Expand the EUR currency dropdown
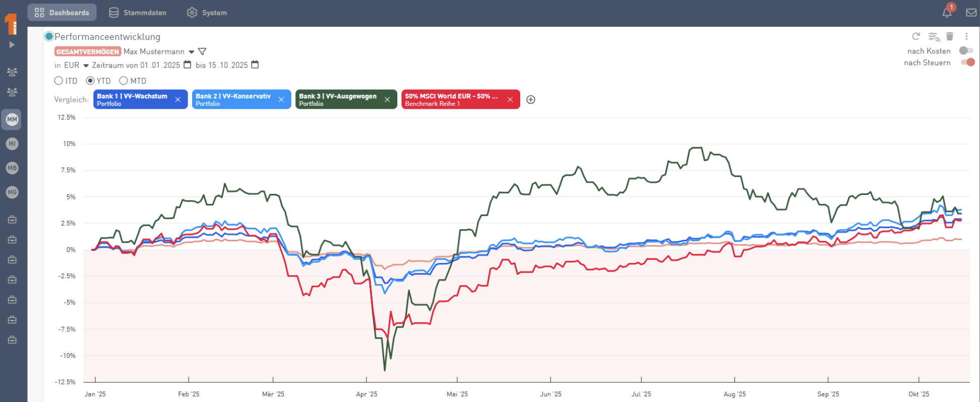980x402 pixels. point(86,65)
